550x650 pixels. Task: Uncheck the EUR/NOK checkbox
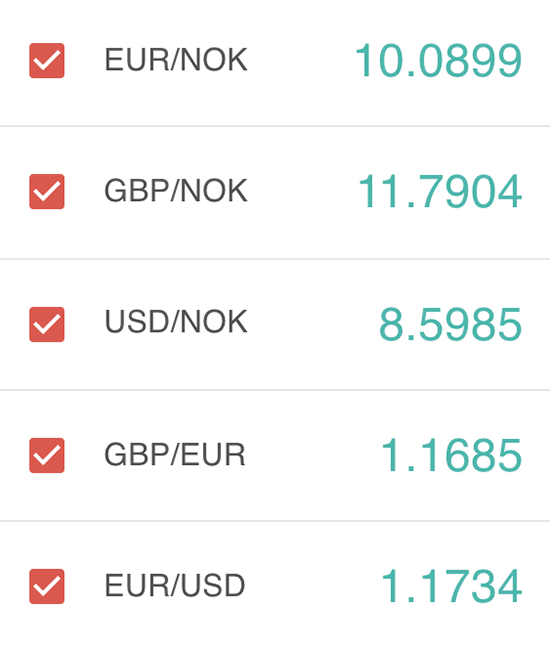click(47, 61)
